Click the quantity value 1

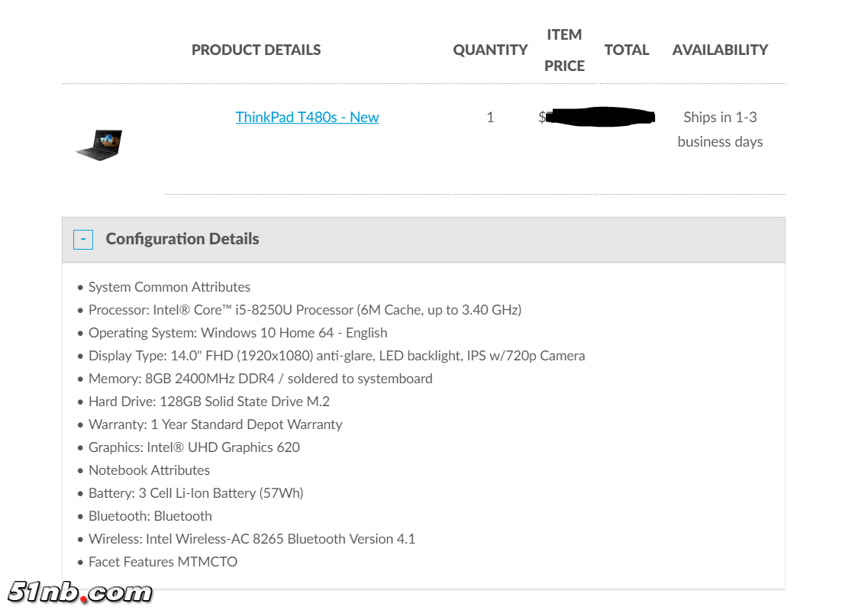(x=490, y=117)
